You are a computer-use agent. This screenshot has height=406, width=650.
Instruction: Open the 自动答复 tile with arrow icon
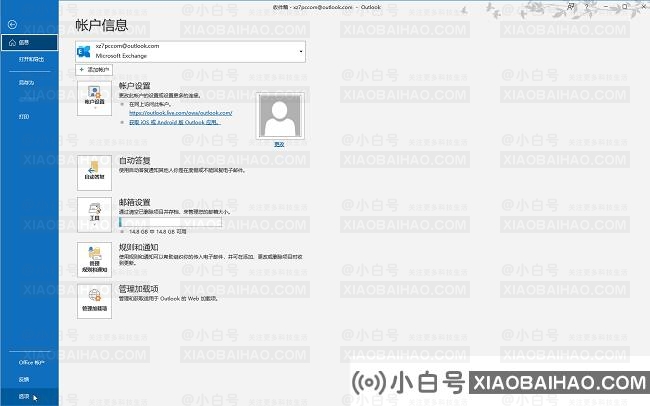[x=95, y=173]
